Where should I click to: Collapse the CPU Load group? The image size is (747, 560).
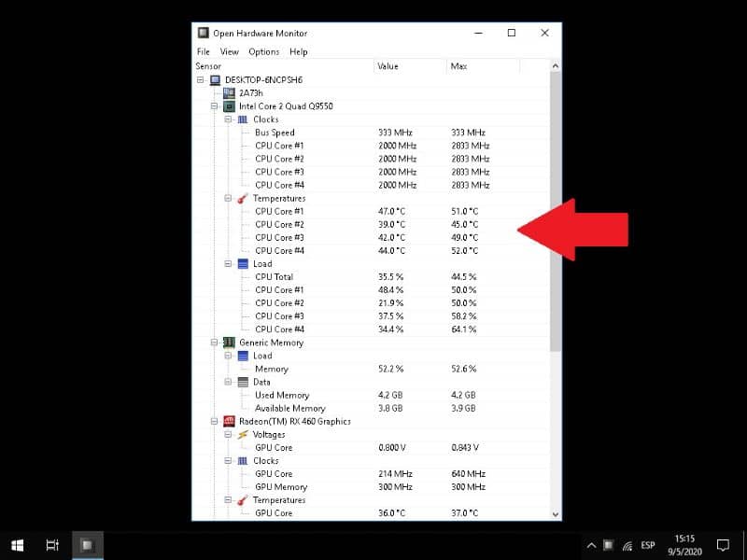click(x=228, y=264)
